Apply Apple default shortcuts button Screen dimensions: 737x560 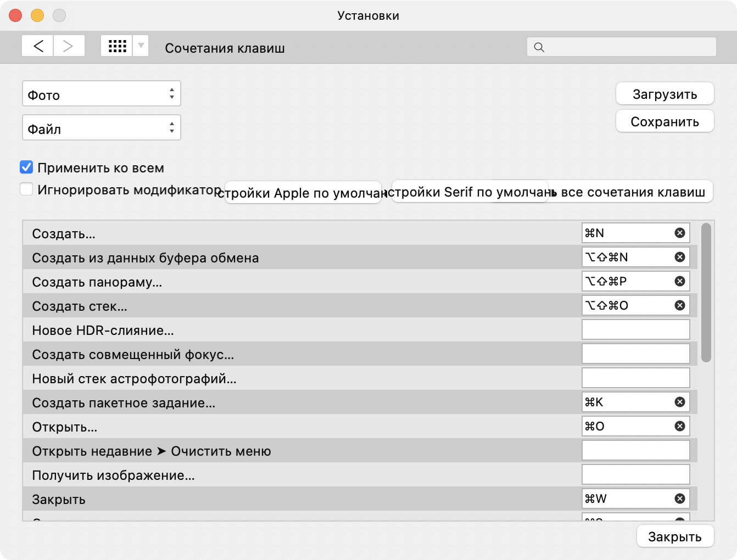point(303,193)
